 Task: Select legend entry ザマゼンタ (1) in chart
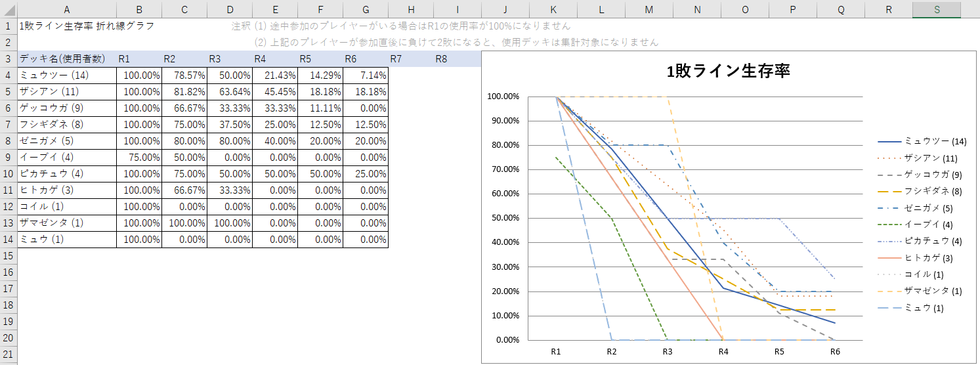(x=919, y=291)
